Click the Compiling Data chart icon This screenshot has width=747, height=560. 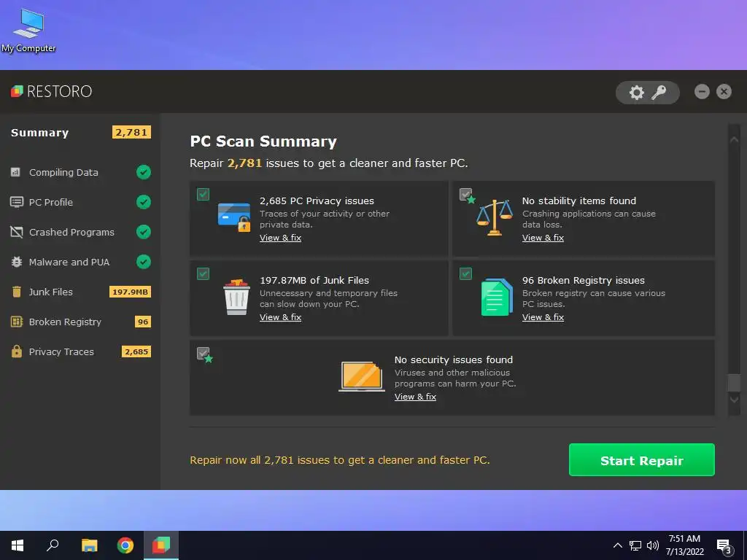point(16,172)
